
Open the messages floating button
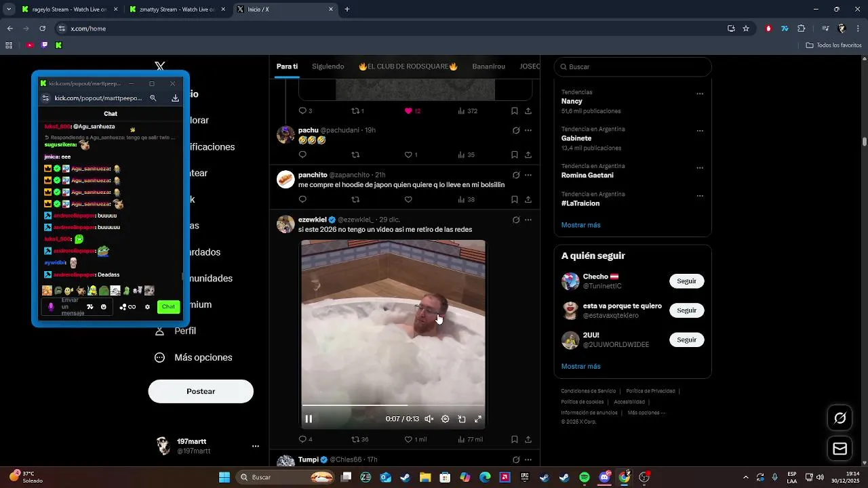(x=840, y=449)
